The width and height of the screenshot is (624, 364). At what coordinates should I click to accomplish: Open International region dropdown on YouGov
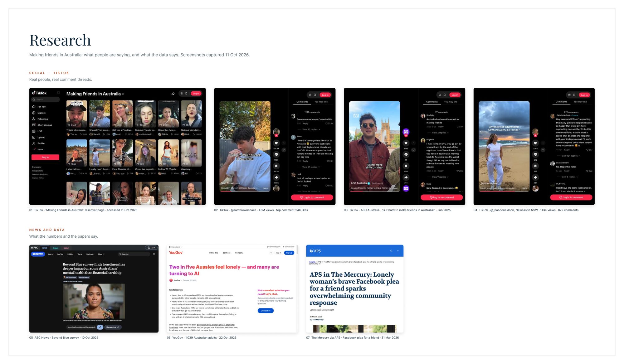tap(176, 247)
